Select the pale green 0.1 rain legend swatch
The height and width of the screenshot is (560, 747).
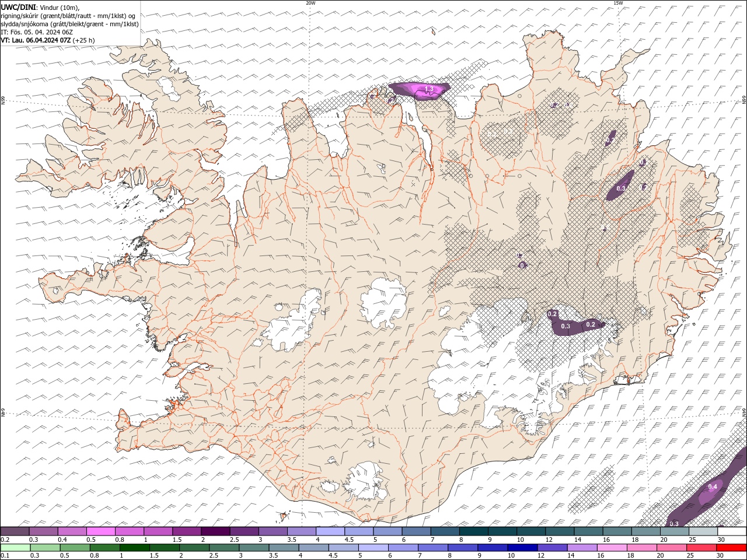(x=15, y=548)
